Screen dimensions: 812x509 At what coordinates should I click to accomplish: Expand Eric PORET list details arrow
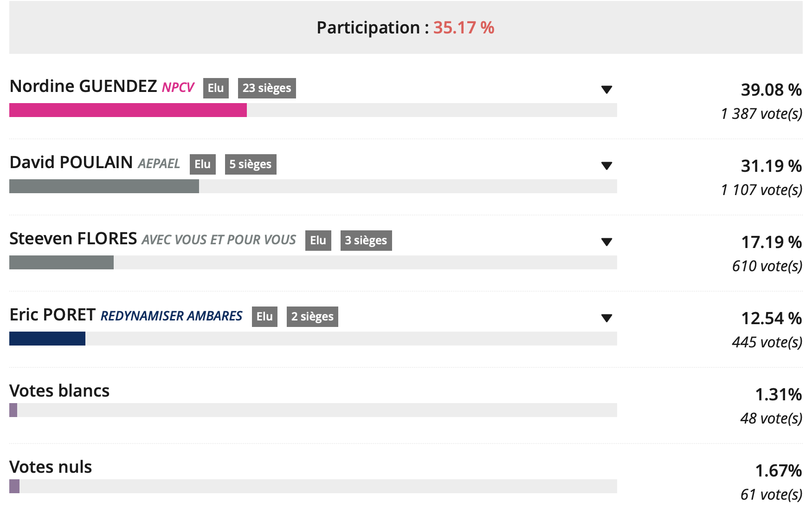(x=606, y=318)
